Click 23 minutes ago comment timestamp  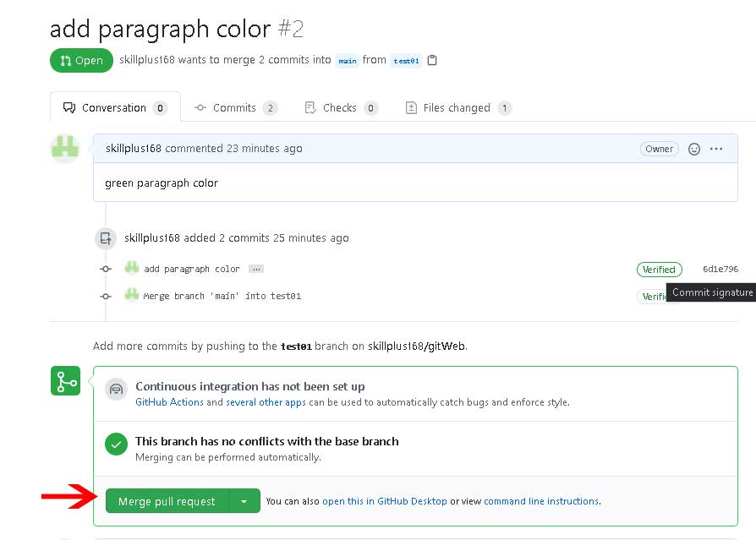(264, 149)
